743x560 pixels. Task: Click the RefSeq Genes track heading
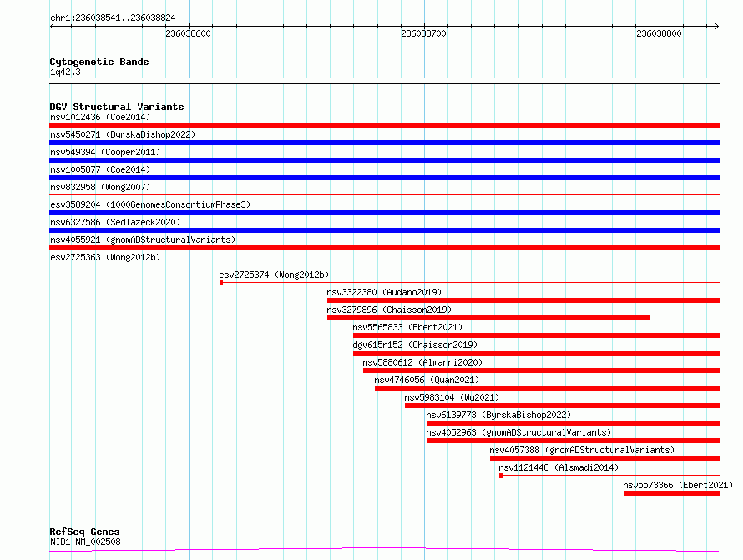coord(84,532)
